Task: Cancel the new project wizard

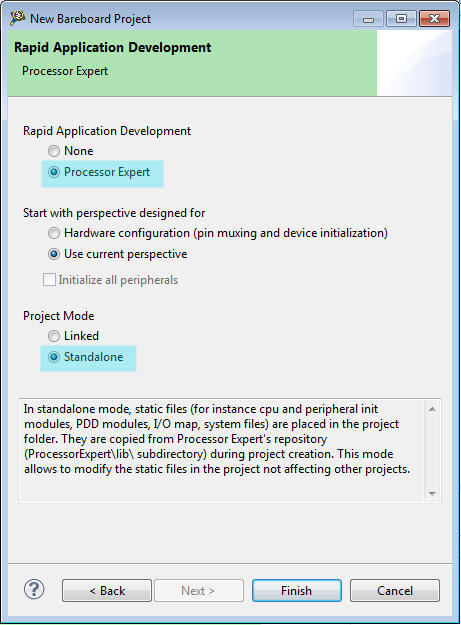Action: tap(395, 590)
